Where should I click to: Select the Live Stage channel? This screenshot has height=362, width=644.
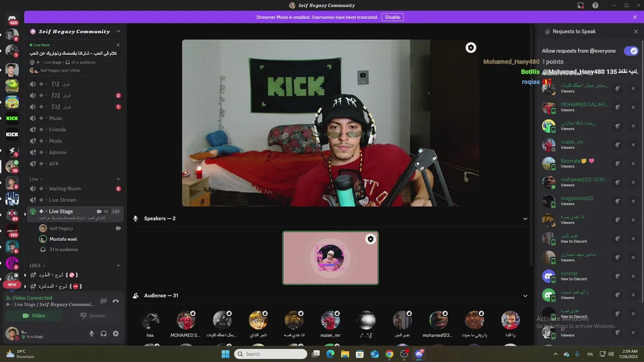pyautogui.click(x=75, y=214)
